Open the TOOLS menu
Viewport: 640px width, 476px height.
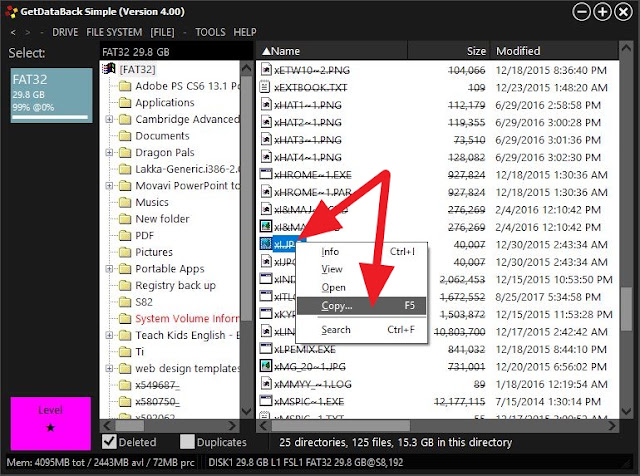[210, 32]
